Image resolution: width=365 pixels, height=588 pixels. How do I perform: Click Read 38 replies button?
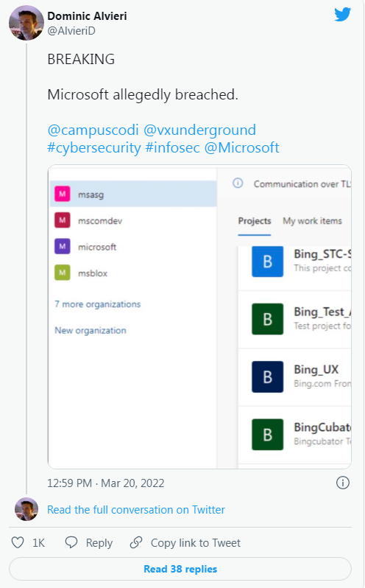tap(180, 569)
